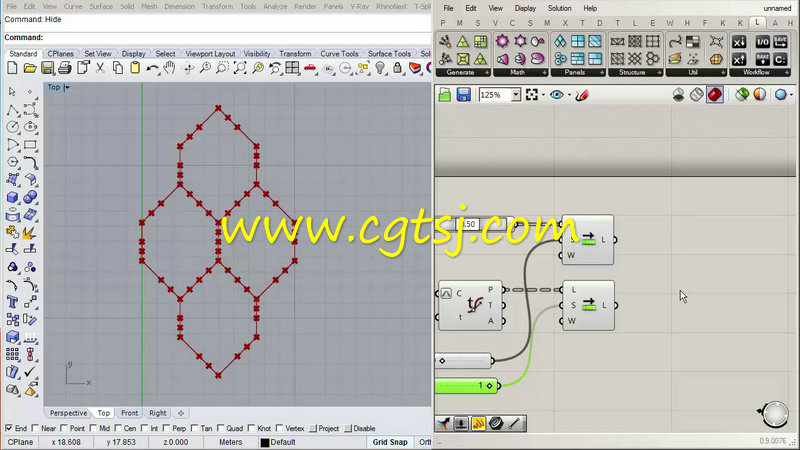Select the red shaded preview mode icon

coord(715,95)
